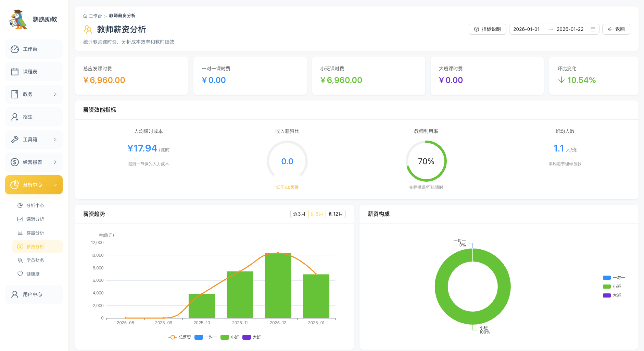Click the calendar icon in date range picker

point(593,29)
